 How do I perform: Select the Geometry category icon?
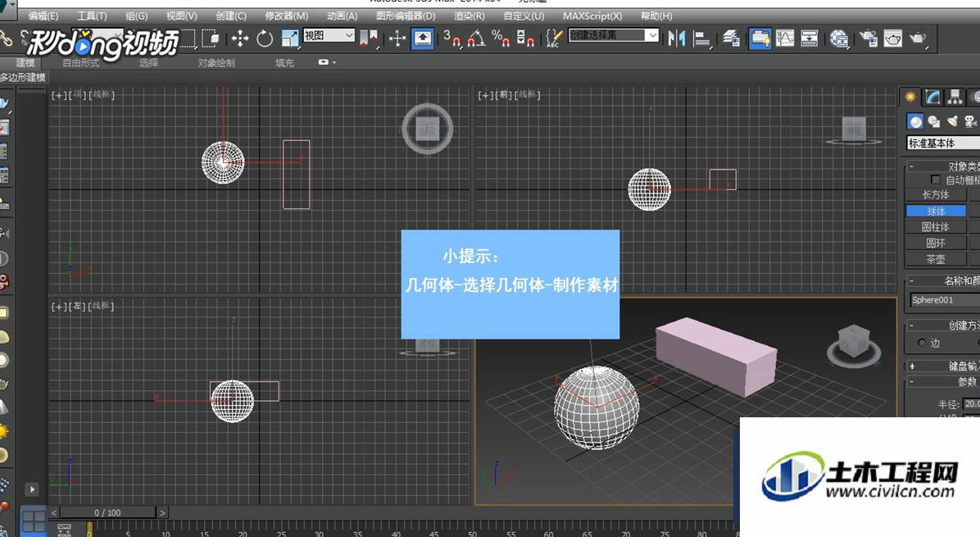[915, 121]
